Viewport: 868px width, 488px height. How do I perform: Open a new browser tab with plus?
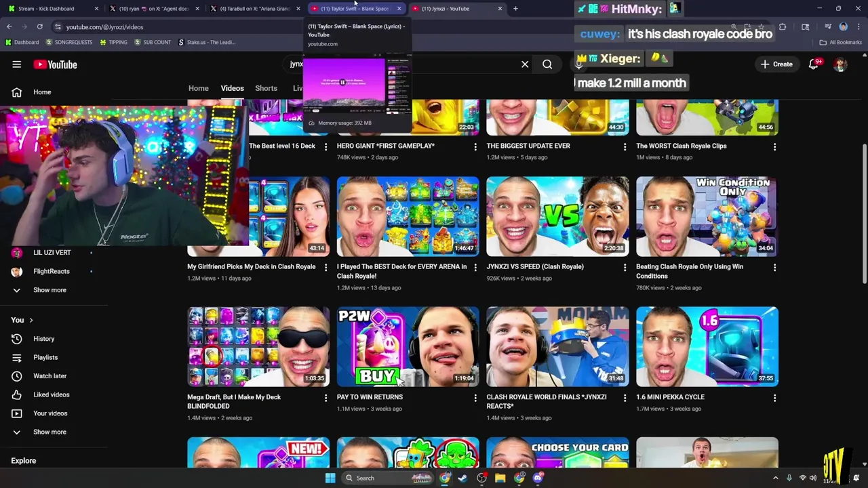click(515, 8)
